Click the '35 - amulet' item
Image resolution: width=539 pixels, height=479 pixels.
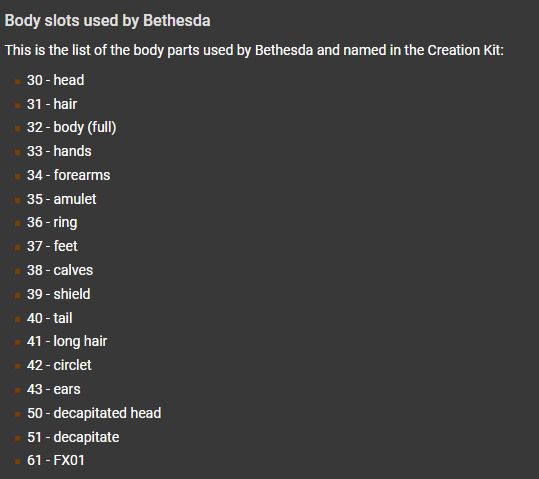[62, 199]
